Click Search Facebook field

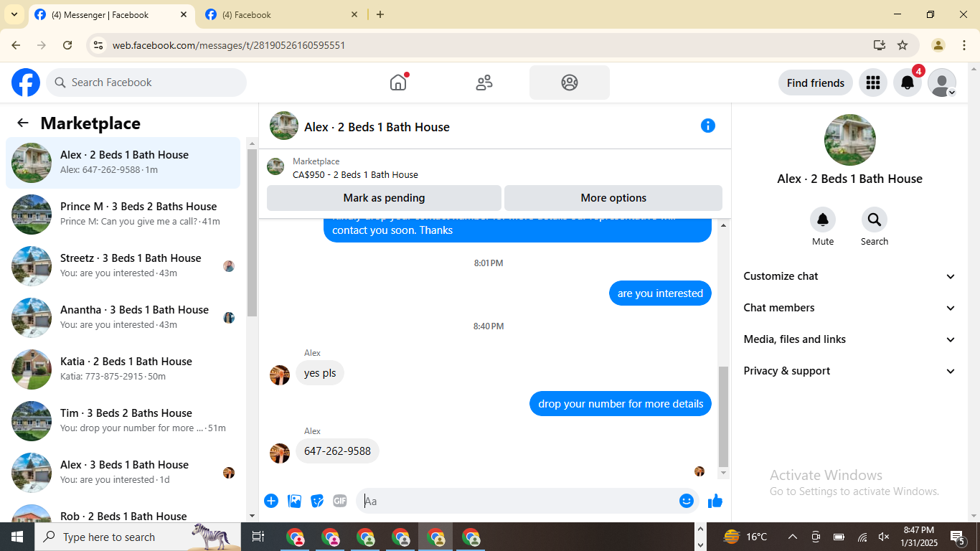click(146, 83)
